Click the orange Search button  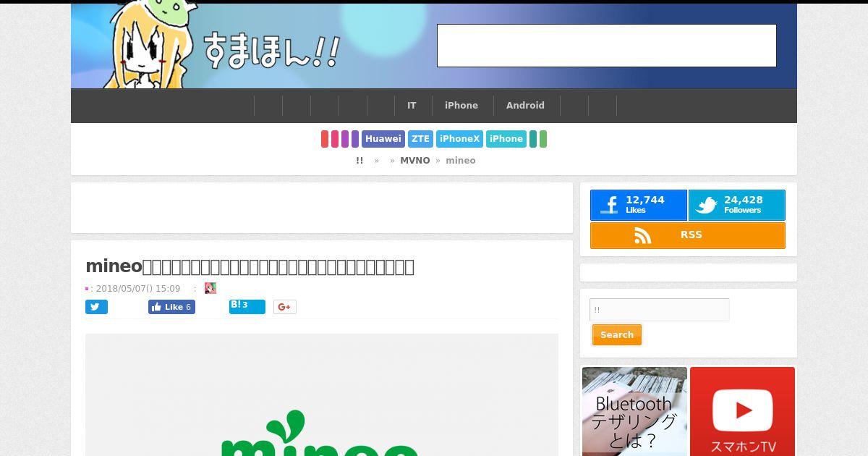point(617,335)
